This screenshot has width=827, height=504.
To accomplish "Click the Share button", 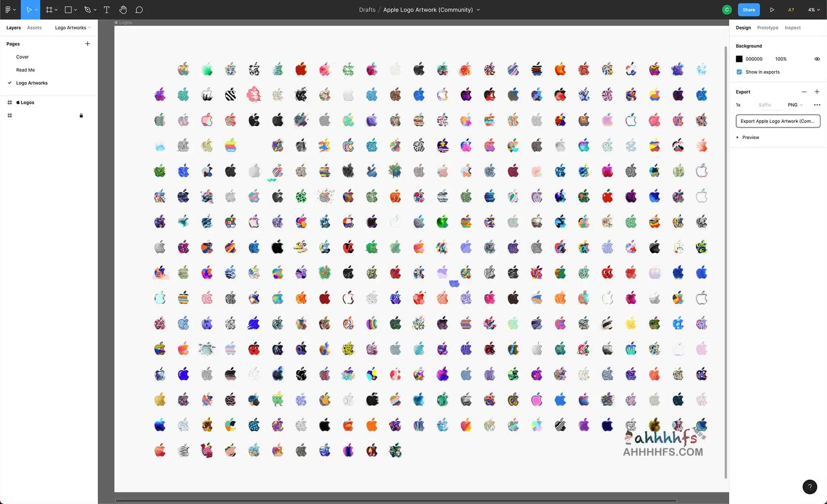I will click(x=749, y=9).
